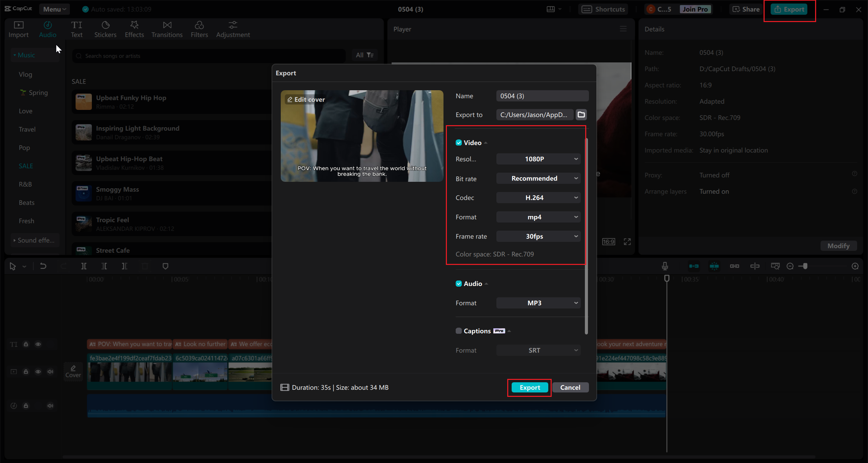This screenshot has width=868, height=463.
Task: Switch to the Effects tab
Action: (x=134, y=29)
